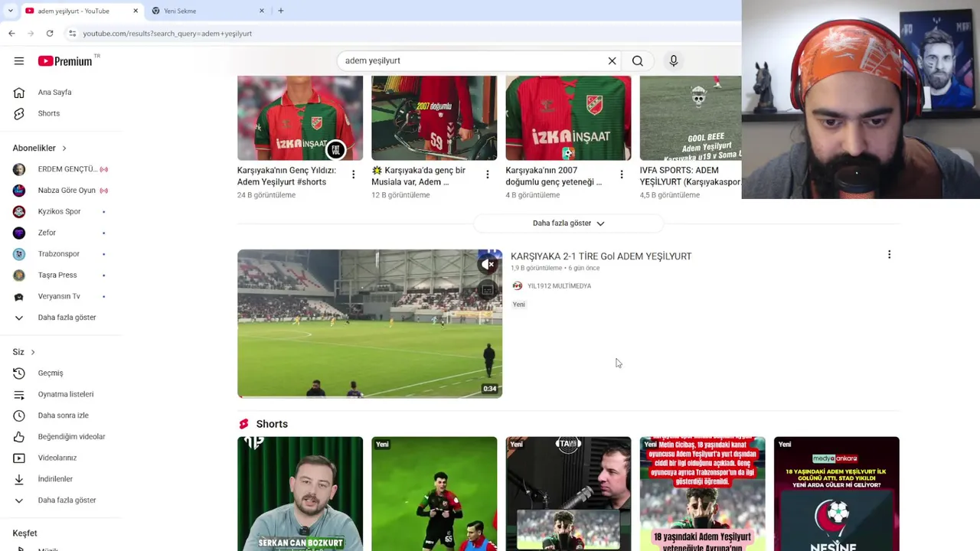980x551 pixels.
Task: Click the search magnifier button
Action: (638, 61)
